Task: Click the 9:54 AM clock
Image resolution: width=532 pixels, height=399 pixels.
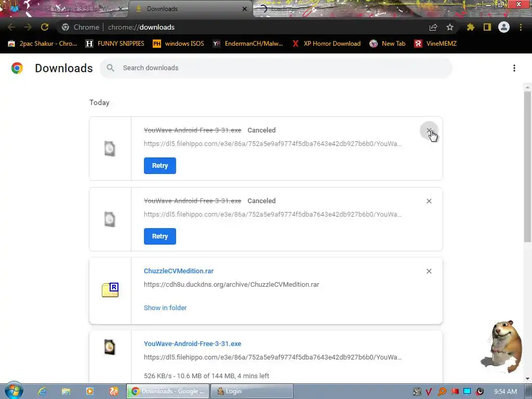Action: point(506,392)
